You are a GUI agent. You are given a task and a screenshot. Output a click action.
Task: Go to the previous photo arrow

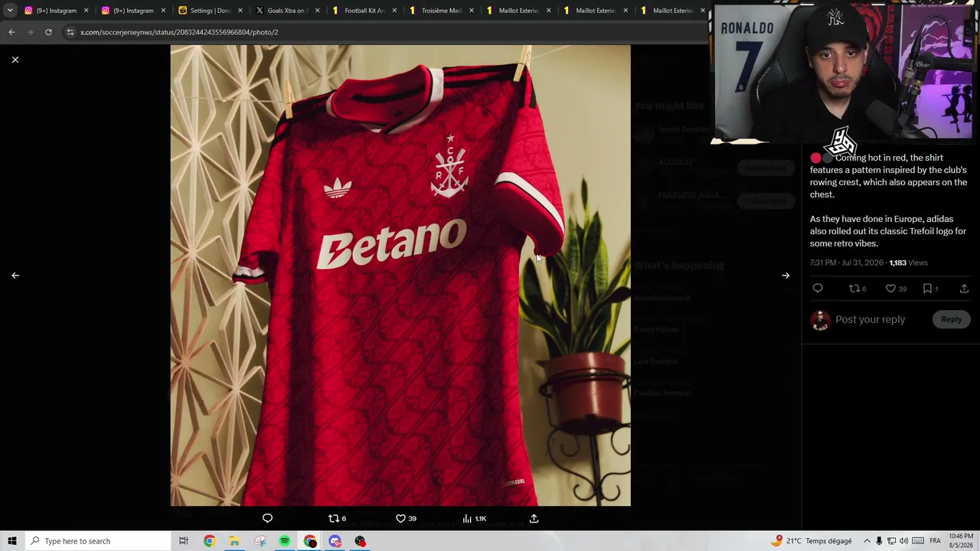[x=15, y=275]
